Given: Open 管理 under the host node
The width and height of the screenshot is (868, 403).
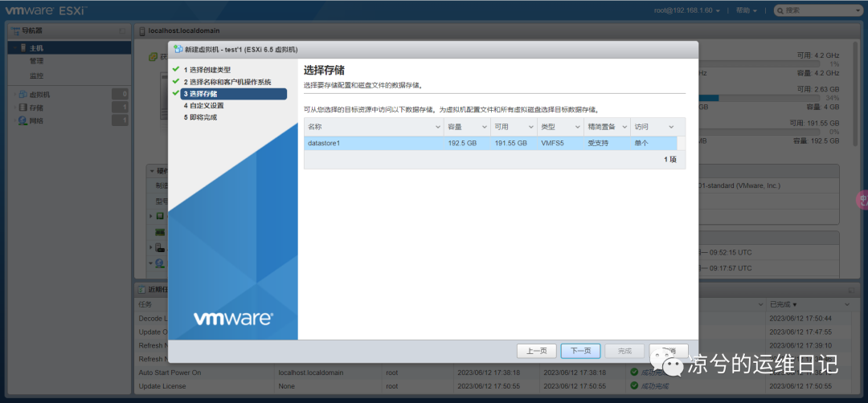Looking at the screenshot, I should pyautogui.click(x=36, y=61).
